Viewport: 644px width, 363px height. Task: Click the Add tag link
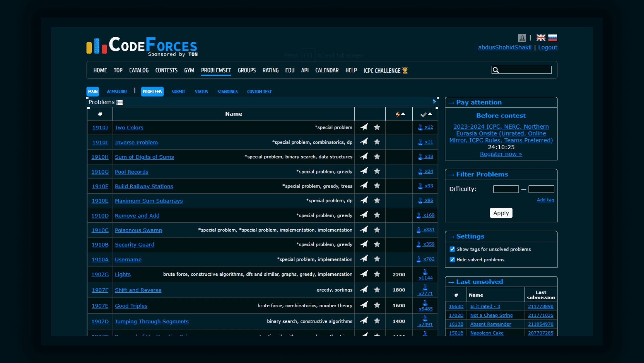click(545, 200)
